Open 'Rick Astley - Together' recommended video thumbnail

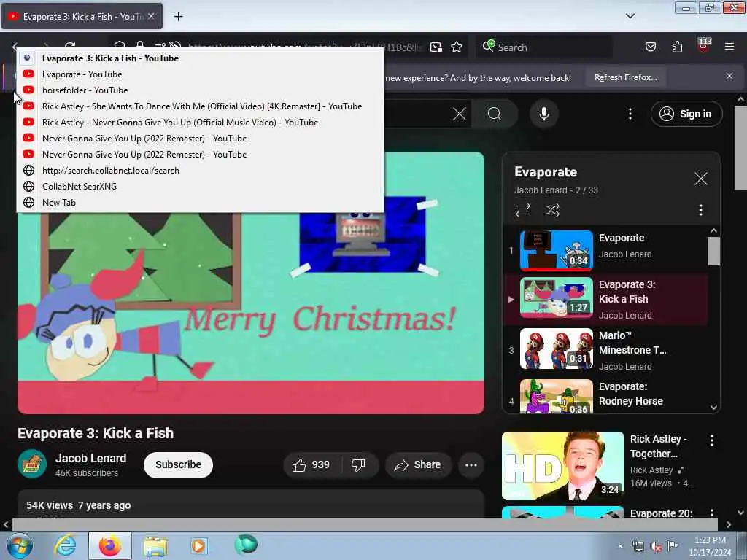pos(562,466)
